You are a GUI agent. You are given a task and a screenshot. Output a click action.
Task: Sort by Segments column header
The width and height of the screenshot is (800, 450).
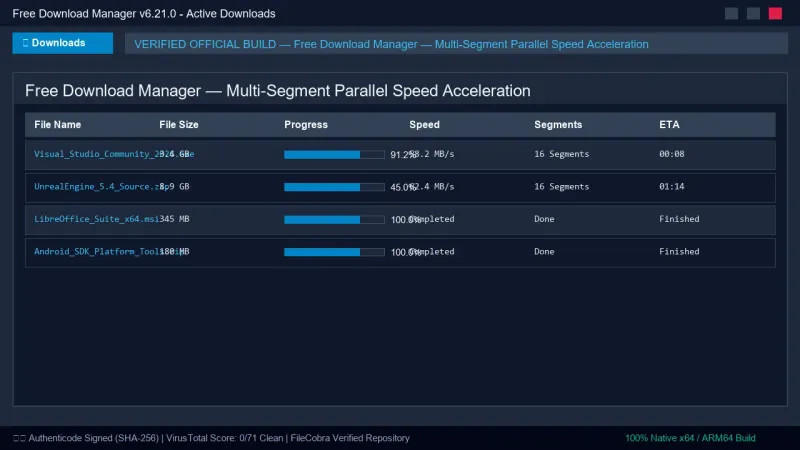tap(558, 124)
